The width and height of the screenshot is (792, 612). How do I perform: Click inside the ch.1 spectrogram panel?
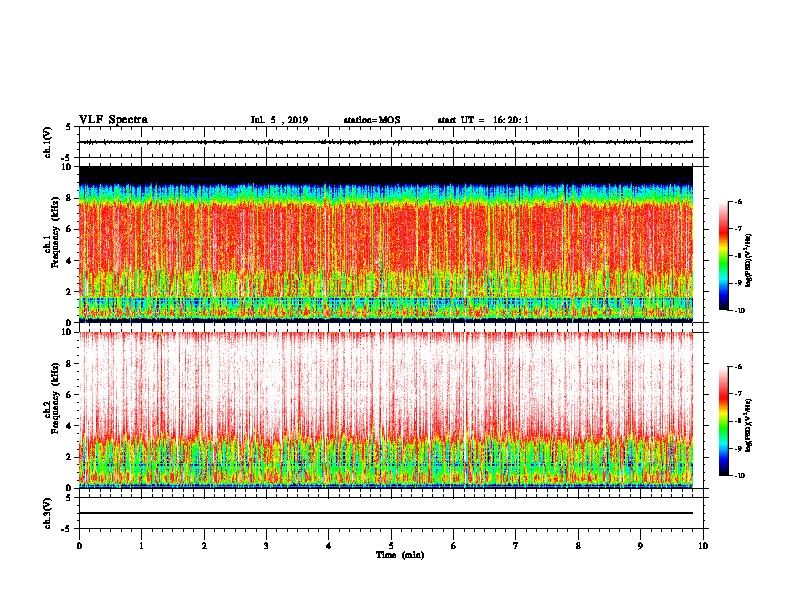(x=386, y=244)
